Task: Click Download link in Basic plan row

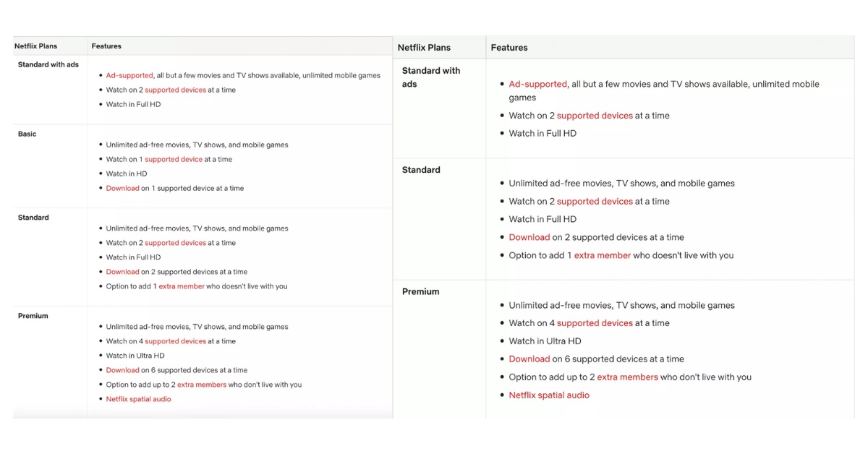Action: point(122,188)
